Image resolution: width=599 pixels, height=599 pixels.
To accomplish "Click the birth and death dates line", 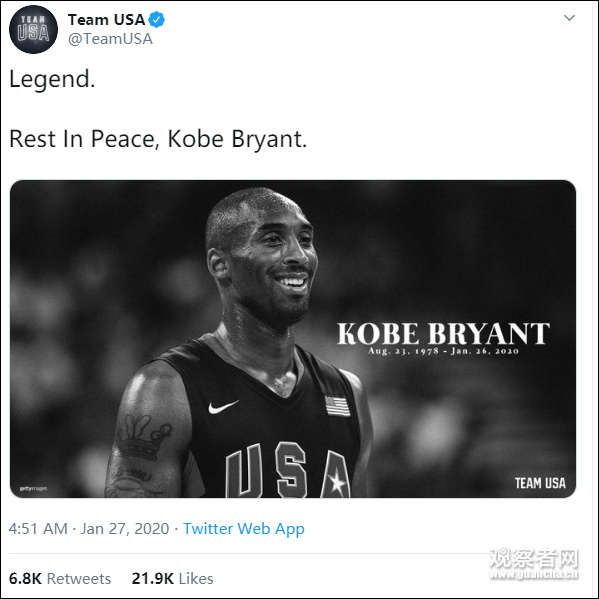I will (443, 351).
